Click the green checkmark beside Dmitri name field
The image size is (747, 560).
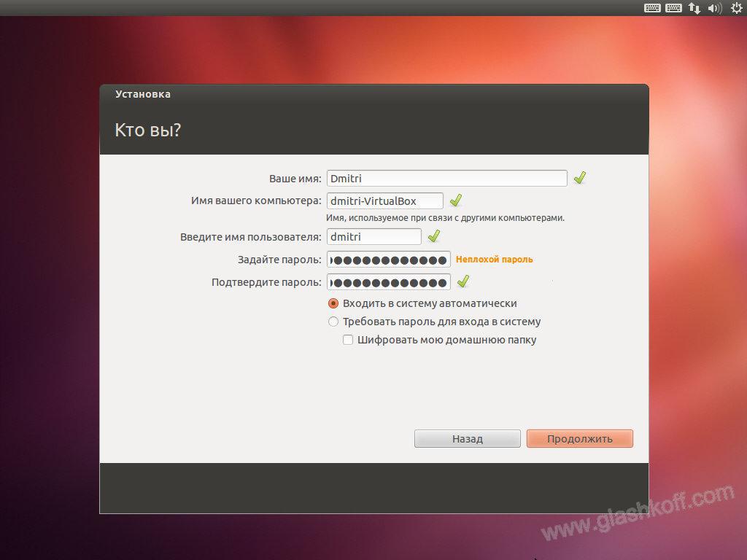[580, 178]
